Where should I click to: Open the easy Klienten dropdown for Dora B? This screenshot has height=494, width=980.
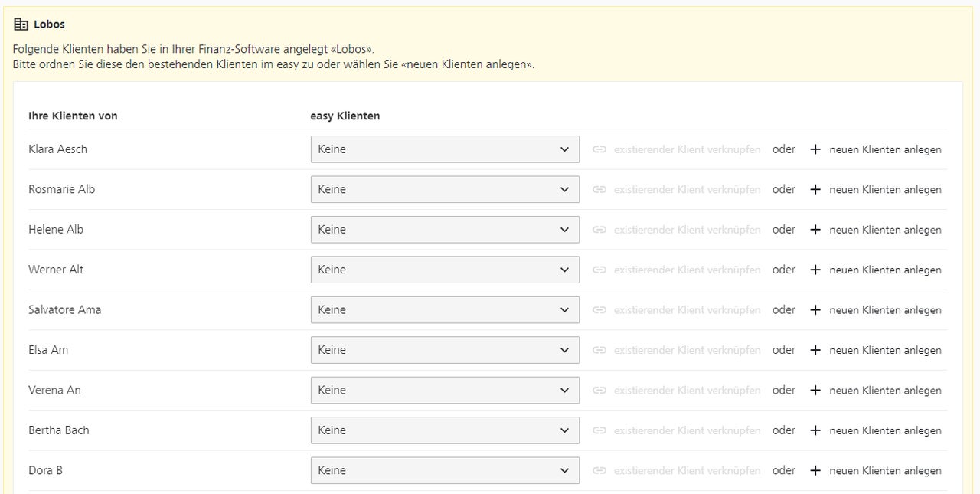coord(445,470)
